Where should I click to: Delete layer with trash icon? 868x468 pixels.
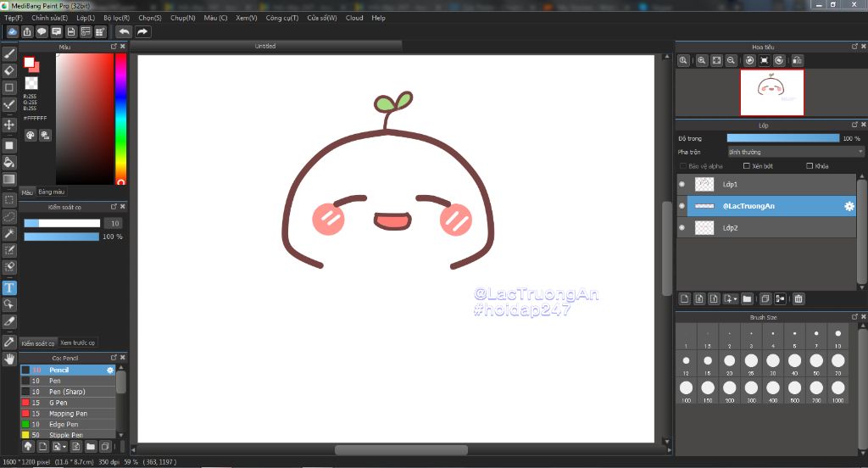pyautogui.click(x=798, y=299)
